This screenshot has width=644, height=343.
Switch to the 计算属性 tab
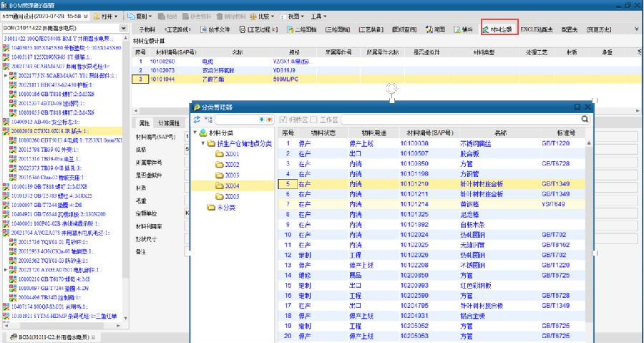[168, 122]
